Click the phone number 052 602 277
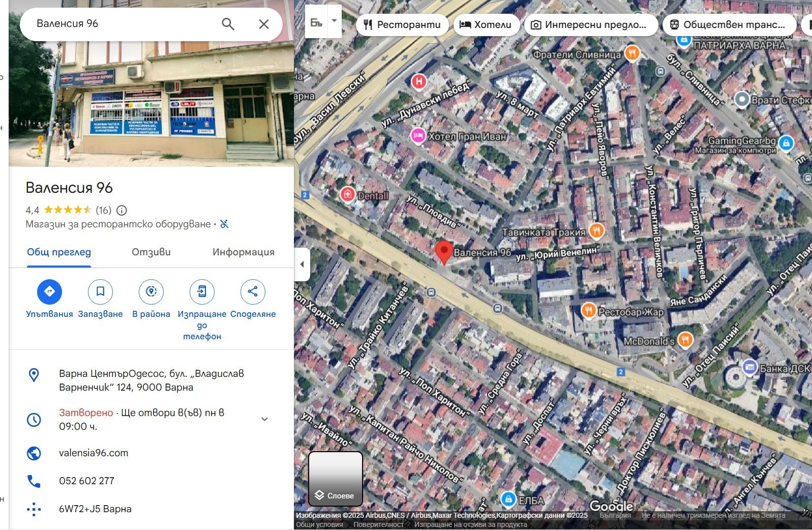This screenshot has height=530, width=812. [x=86, y=481]
